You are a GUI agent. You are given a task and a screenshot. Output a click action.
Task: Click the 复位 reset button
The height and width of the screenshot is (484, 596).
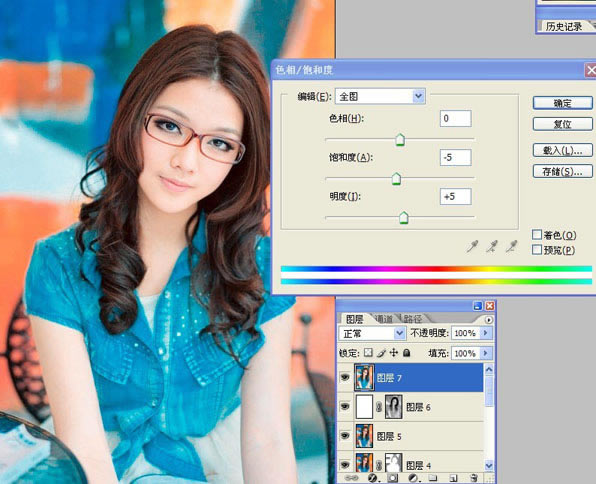click(563, 124)
